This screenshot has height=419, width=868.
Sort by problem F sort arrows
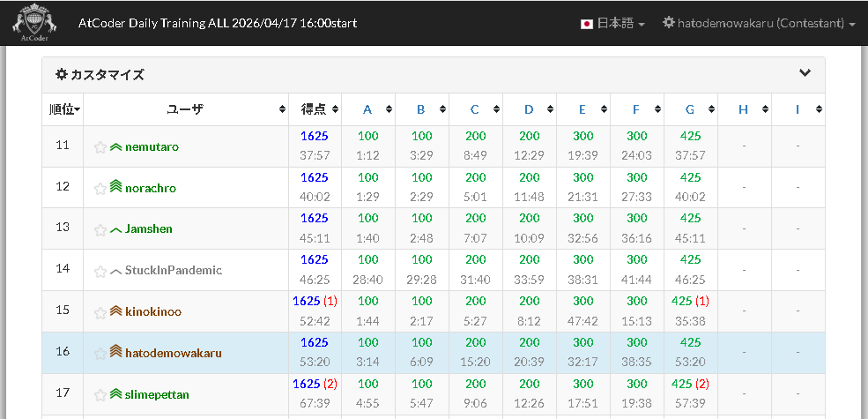pyautogui.click(x=657, y=109)
